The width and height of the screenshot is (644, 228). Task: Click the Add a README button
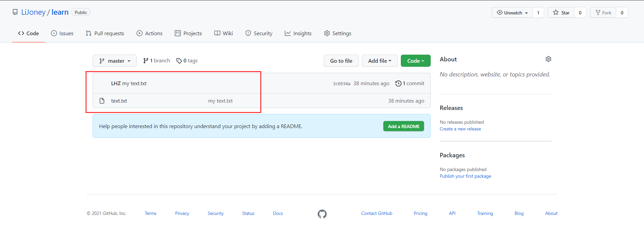click(404, 126)
